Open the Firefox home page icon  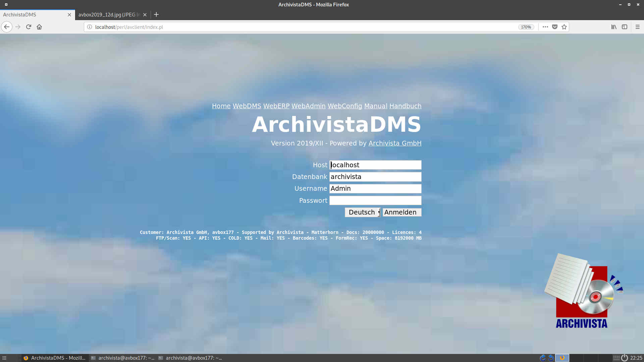[x=39, y=27]
